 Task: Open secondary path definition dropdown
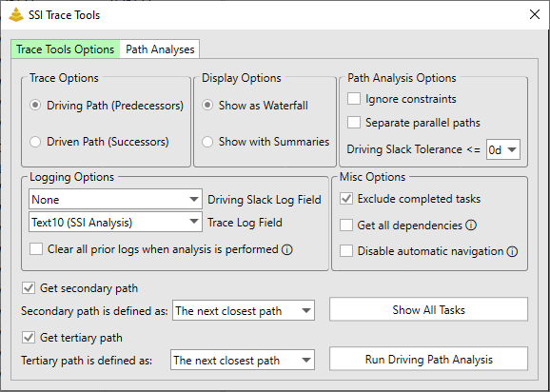point(244,310)
